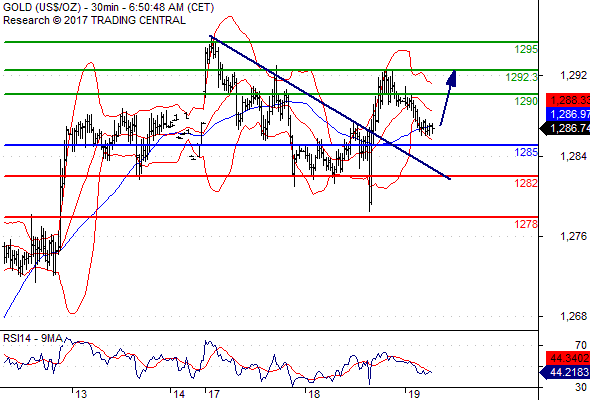Click the blue 1,286.97 price tag

pos(568,114)
